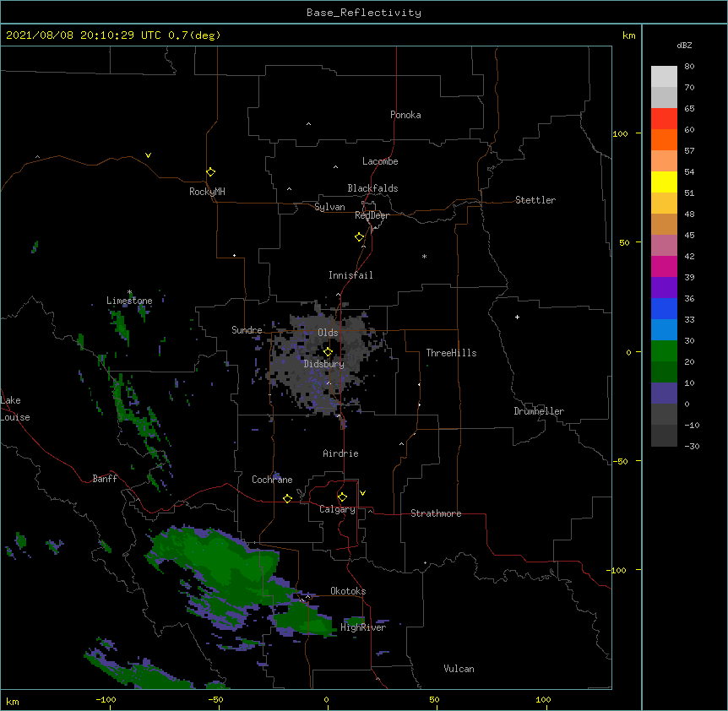Select the Ponoka label

tap(405, 115)
